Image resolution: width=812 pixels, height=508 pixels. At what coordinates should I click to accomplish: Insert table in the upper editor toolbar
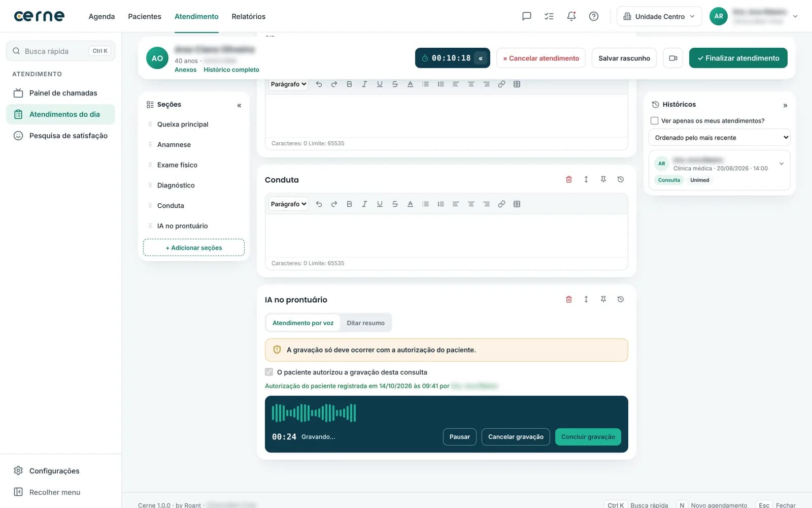(x=517, y=84)
